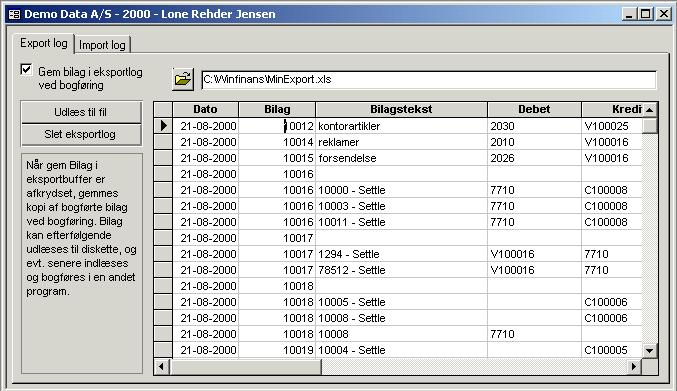The width and height of the screenshot is (677, 391).
Task: Click the Slet eksportlog button
Action: click(81, 134)
